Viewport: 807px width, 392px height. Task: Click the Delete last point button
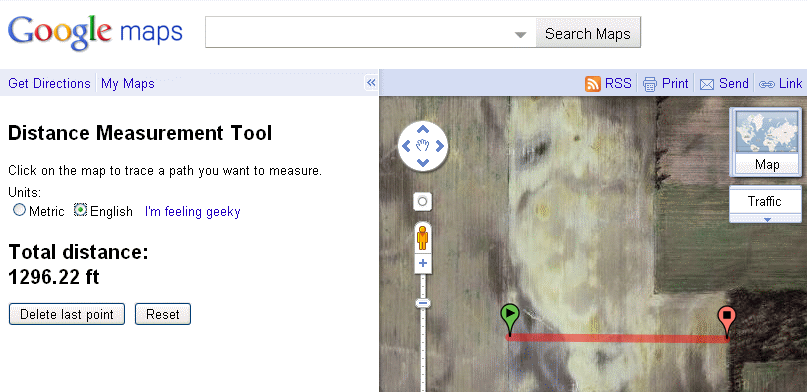(x=67, y=314)
